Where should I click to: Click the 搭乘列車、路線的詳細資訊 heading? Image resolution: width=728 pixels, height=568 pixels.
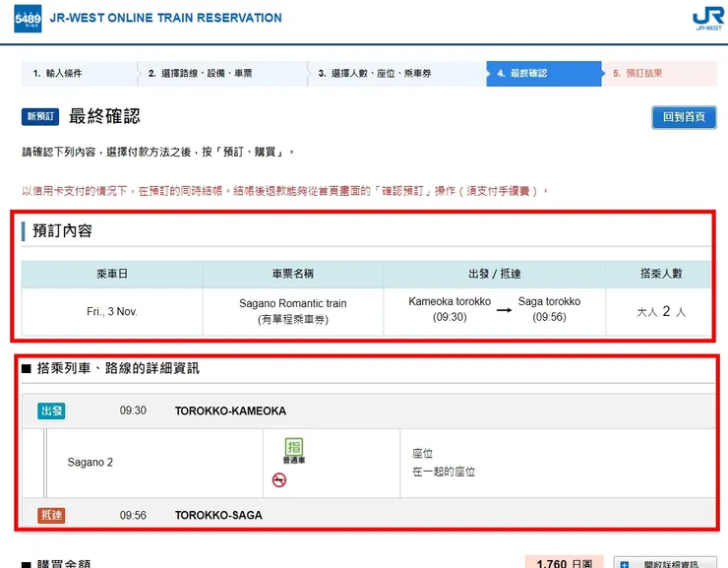tap(118, 368)
